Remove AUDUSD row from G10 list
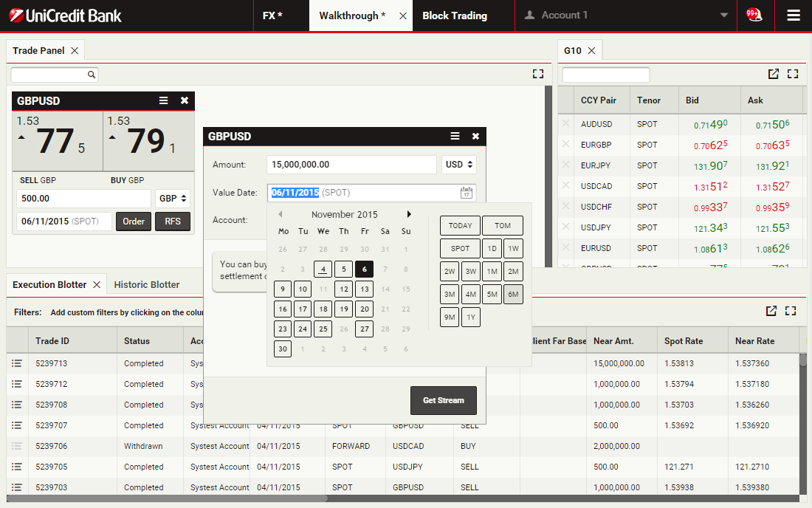Image resolution: width=812 pixels, height=508 pixels. click(566, 124)
